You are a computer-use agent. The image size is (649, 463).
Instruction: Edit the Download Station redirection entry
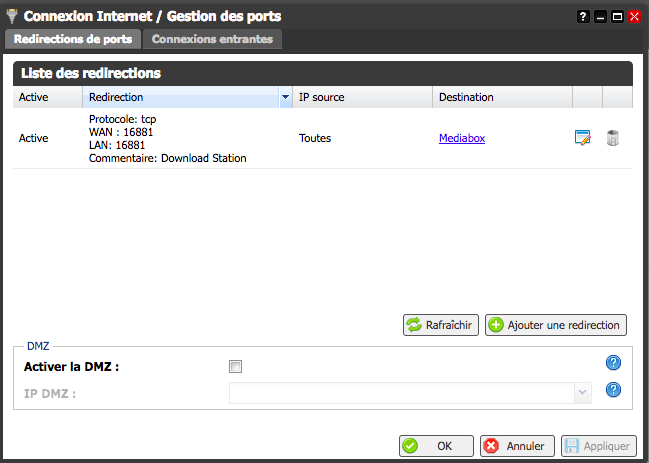(583, 138)
